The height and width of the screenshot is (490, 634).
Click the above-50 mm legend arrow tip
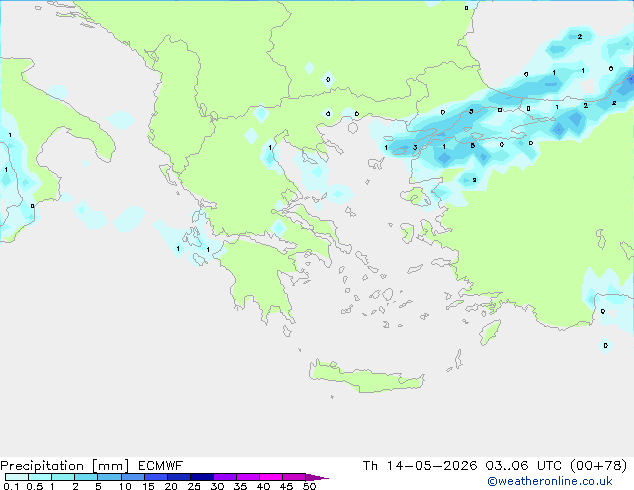(317, 477)
